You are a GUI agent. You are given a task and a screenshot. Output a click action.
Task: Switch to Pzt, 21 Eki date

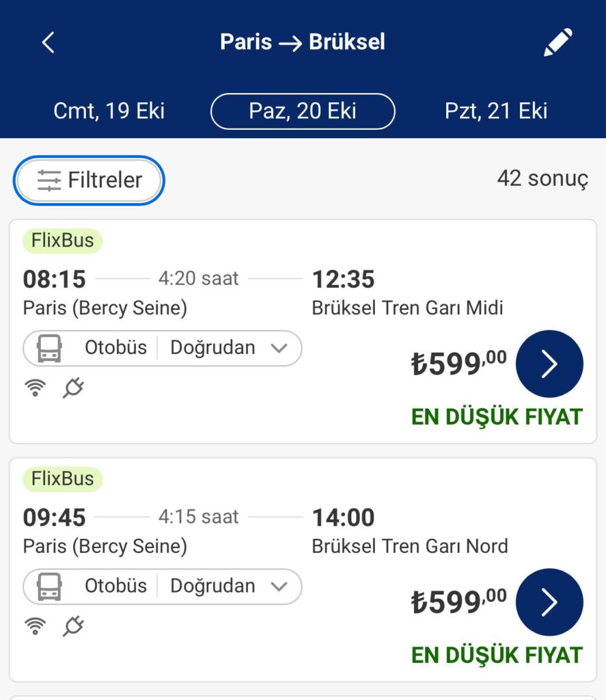[x=496, y=111]
